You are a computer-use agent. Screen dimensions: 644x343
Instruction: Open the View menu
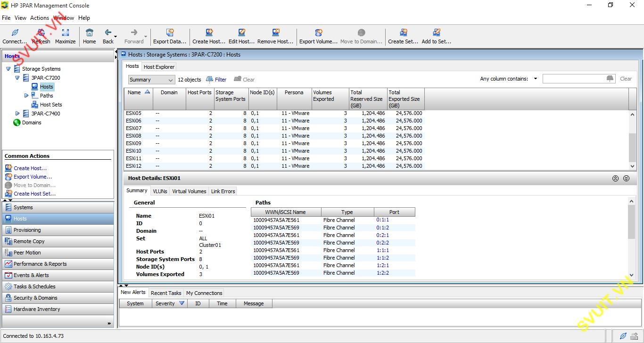(20, 18)
